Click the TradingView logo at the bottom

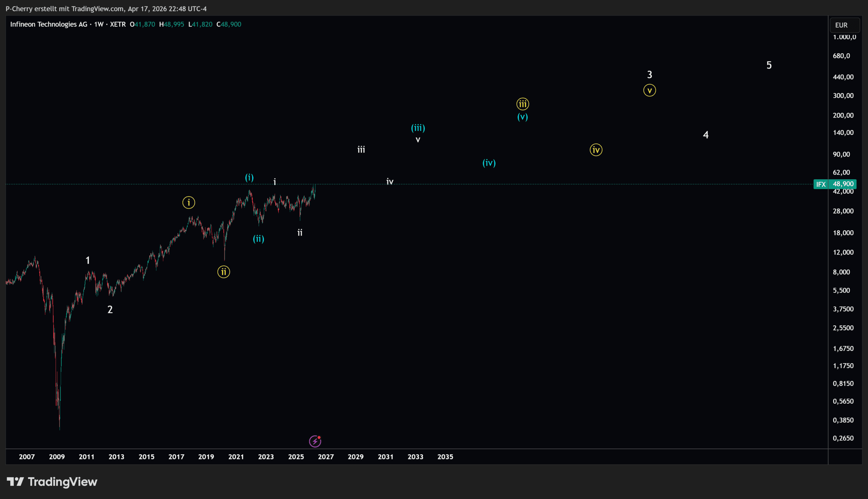[x=52, y=482]
